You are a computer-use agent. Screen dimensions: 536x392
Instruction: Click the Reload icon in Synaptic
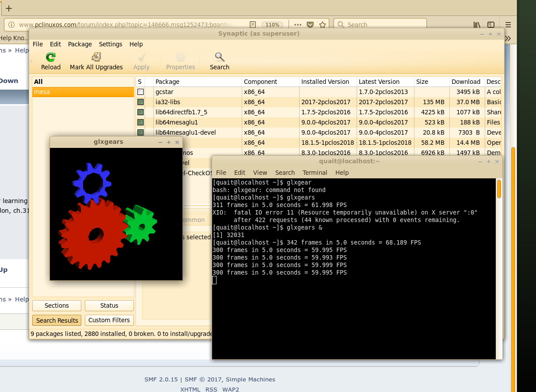pos(51,57)
